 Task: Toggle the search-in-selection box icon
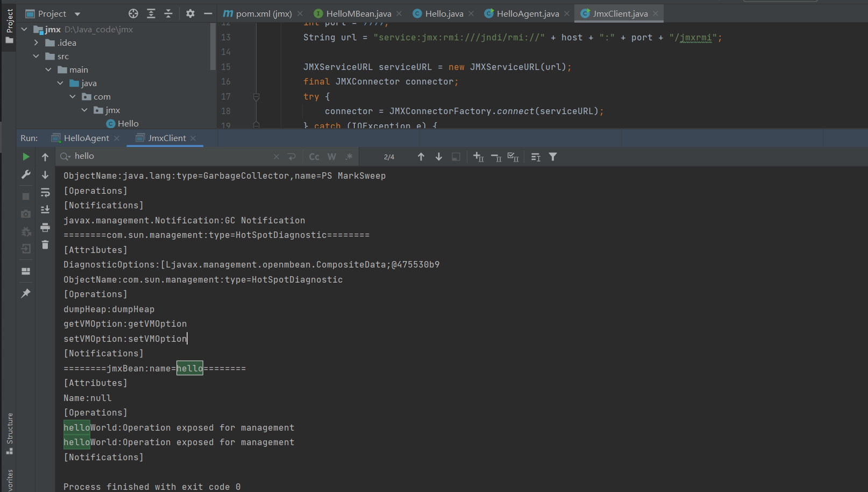(456, 157)
